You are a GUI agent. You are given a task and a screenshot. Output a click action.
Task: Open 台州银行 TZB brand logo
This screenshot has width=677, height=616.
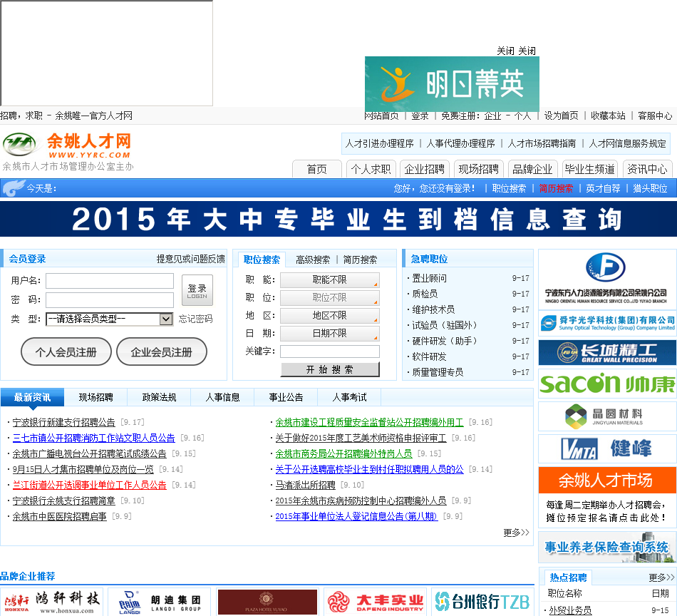pyautogui.click(x=482, y=602)
